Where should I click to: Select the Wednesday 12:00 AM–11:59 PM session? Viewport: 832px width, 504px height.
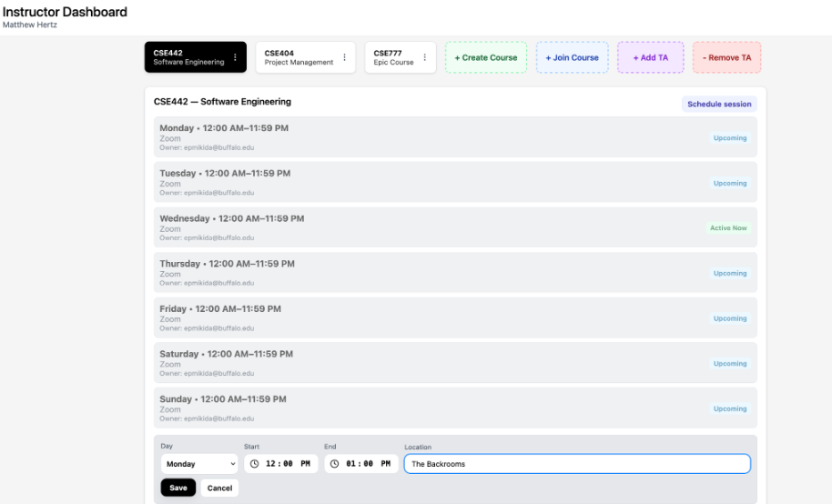coord(455,227)
